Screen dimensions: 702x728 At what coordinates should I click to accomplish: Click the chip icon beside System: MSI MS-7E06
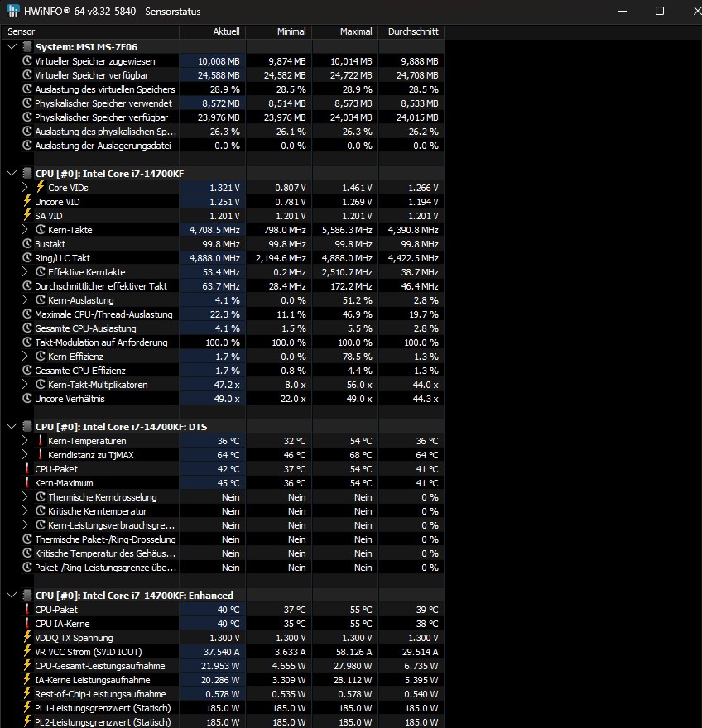click(x=27, y=47)
